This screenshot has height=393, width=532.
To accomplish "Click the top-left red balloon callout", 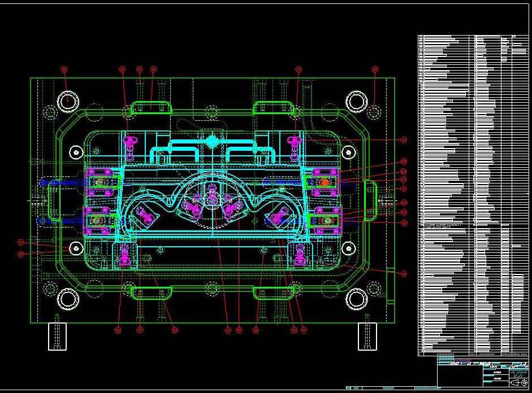I will point(64,69).
